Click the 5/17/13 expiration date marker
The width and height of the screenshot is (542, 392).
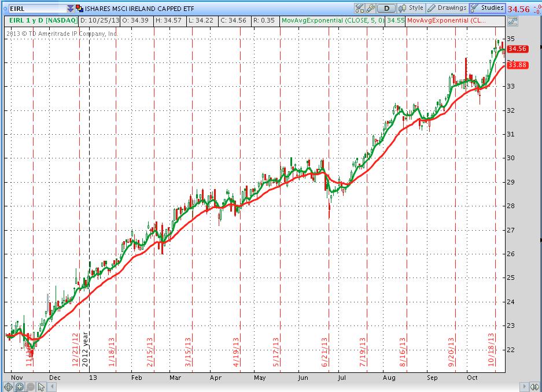tap(275, 352)
